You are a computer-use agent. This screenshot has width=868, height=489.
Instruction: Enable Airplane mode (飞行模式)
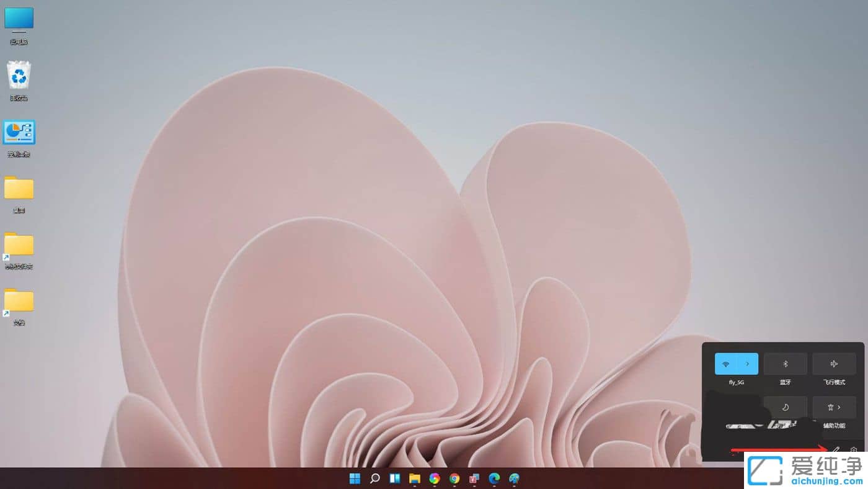coord(834,364)
